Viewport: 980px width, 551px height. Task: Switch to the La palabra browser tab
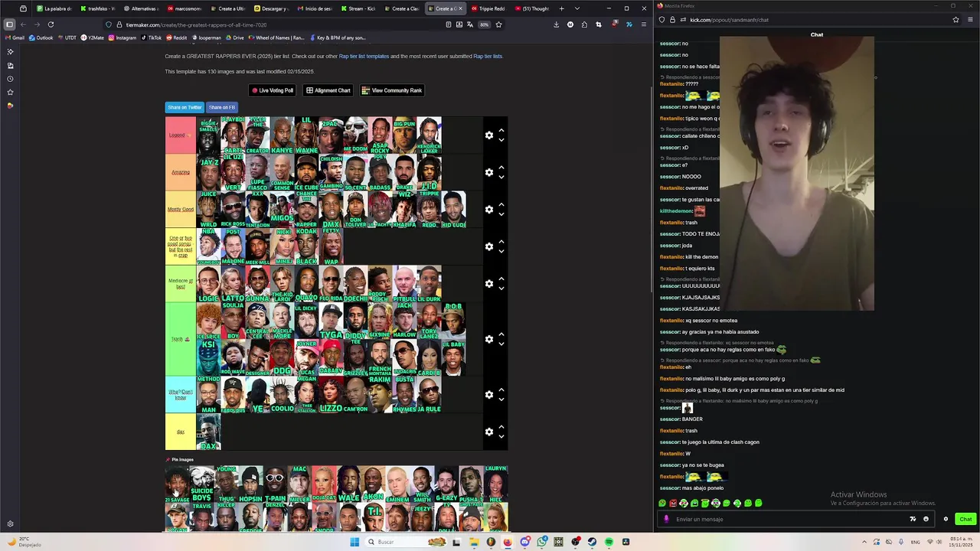click(54, 8)
